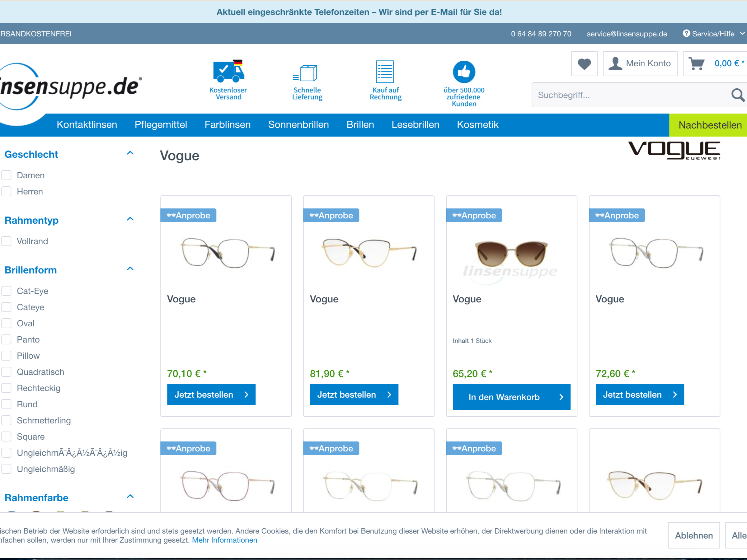Open the Kosmetik menu
747x560 pixels.
pos(477,124)
